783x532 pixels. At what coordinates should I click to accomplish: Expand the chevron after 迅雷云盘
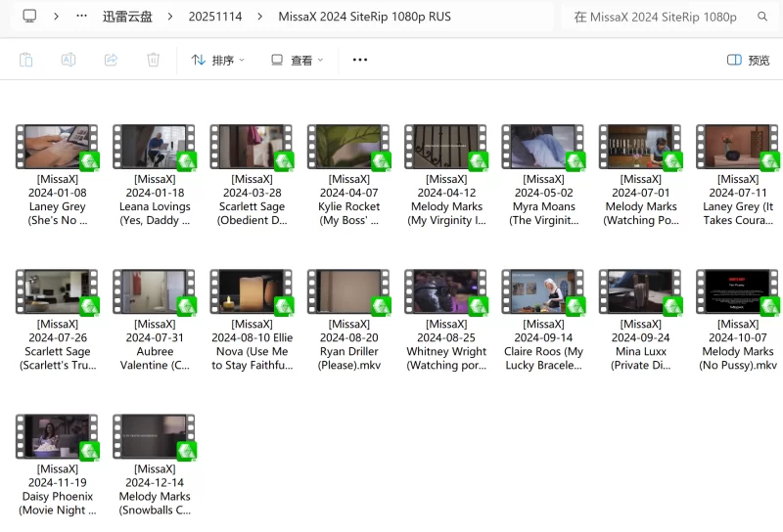[170, 17]
